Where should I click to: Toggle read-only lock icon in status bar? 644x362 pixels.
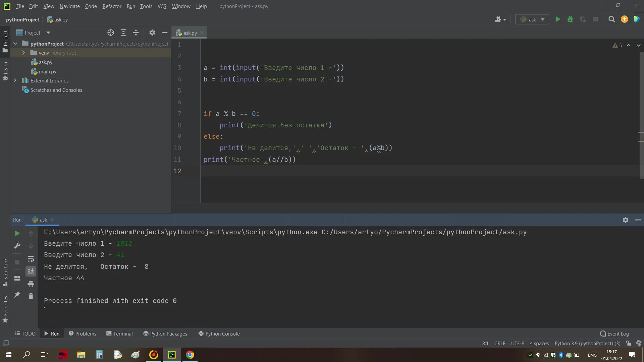click(x=629, y=343)
